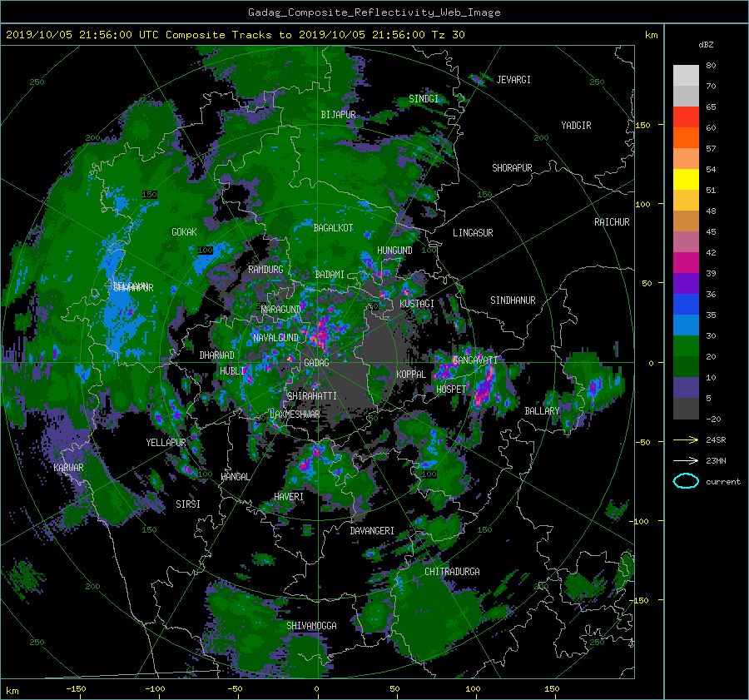Click the NARAGUND city label
Screen dimensions: 749x700
point(281,310)
